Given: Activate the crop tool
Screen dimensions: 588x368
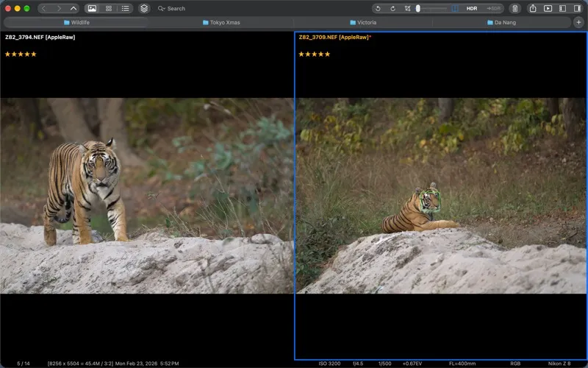Looking at the screenshot, I should pos(407,8).
